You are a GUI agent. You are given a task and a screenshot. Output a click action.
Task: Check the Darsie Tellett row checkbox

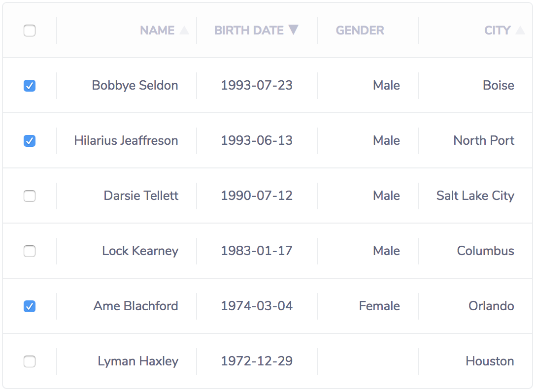click(30, 196)
